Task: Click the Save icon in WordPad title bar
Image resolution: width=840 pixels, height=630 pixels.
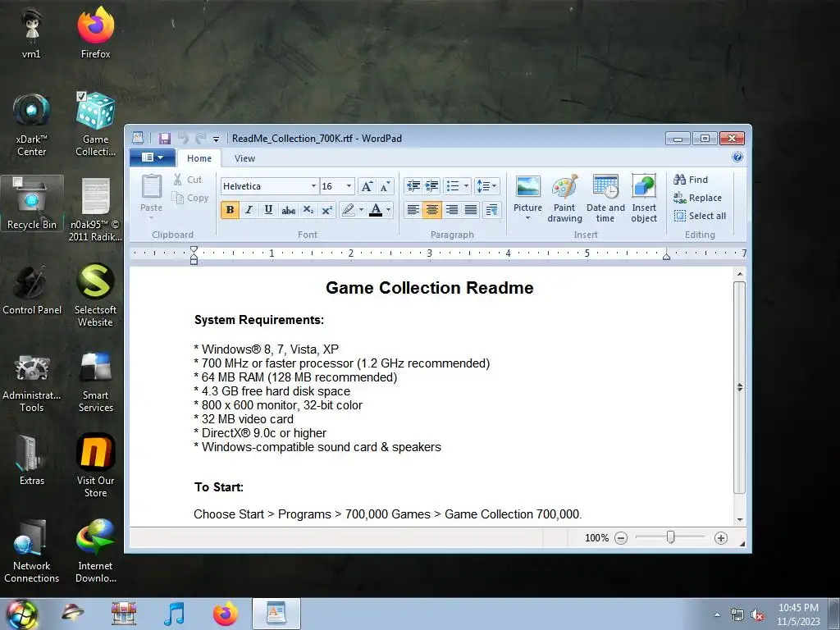Action: [164, 138]
